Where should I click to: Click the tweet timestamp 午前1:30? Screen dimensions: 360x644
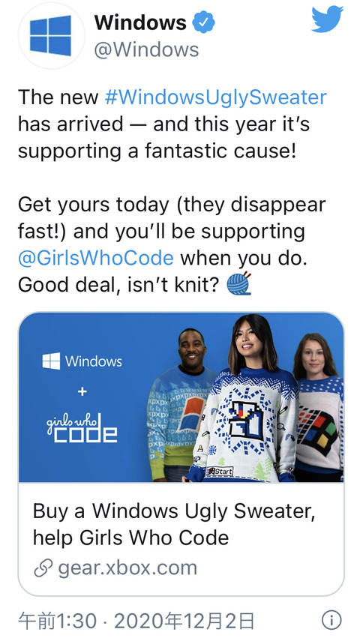pos(57,621)
